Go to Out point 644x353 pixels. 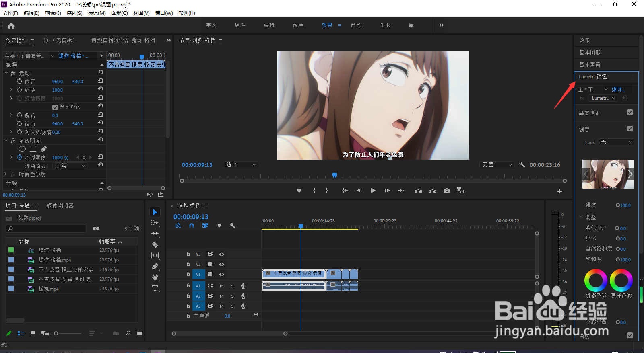pos(401,191)
